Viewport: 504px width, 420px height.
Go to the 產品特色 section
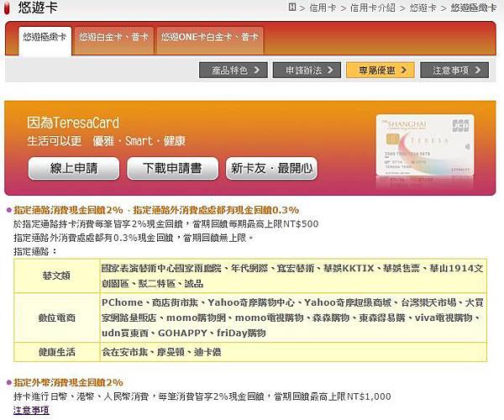(233, 70)
